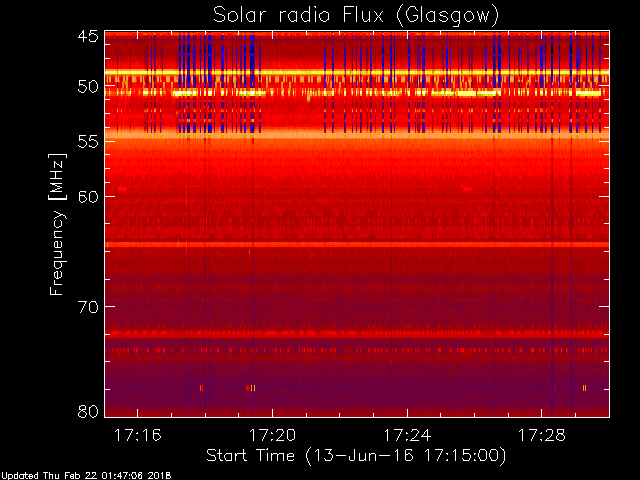
Task: Click the plot title 'Solar radio Flux (Glasgow)'
Action: [356, 16]
